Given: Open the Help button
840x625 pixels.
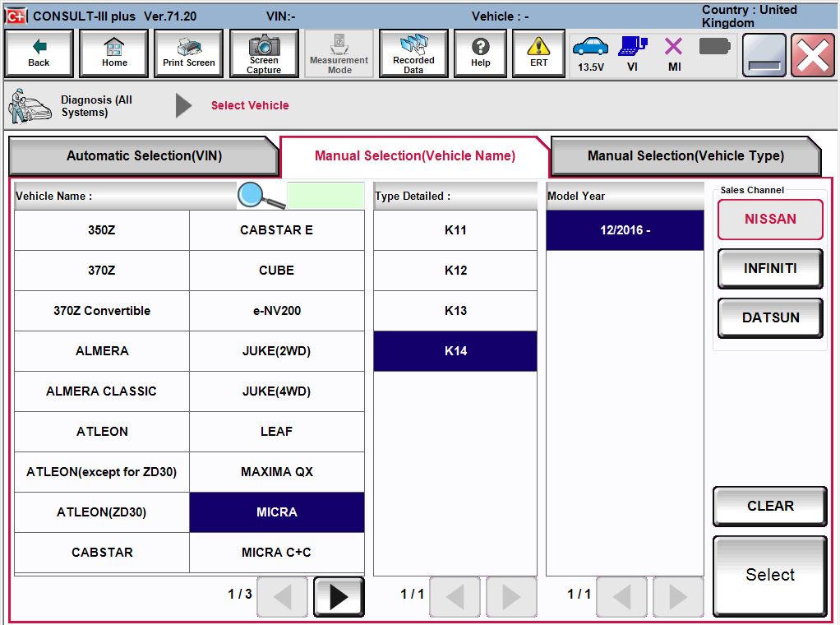Looking at the screenshot, I should tap(480, 53).
